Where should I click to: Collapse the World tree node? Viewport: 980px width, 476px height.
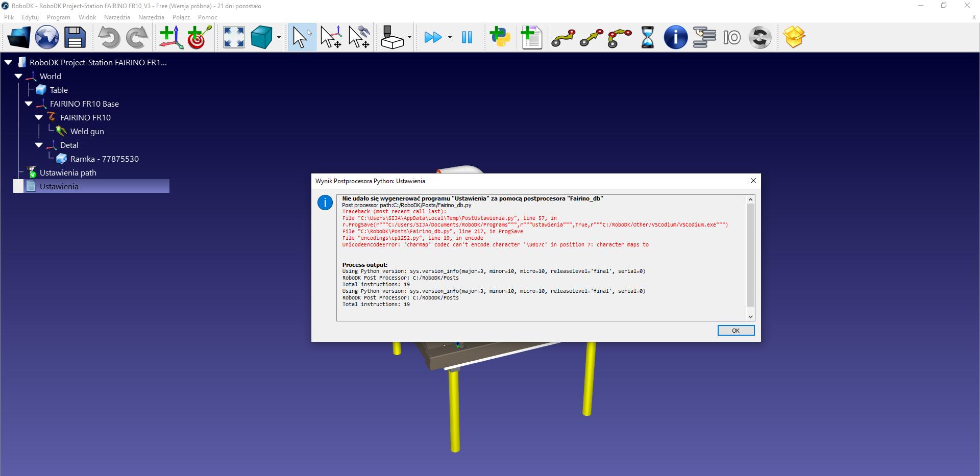pos(18,77)
